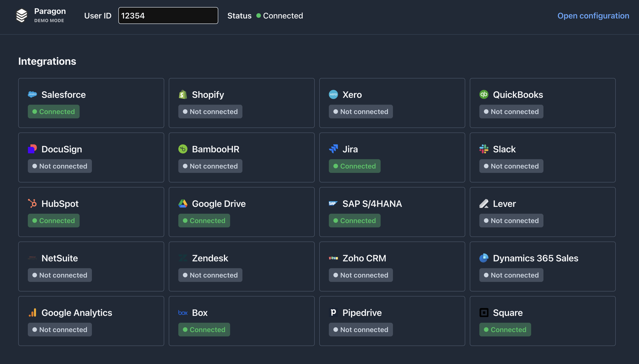Click NetSuite's Not connected badge
The width and height of the screenshot is (639, 364).
pyautogui.click(x=60, y=275)
